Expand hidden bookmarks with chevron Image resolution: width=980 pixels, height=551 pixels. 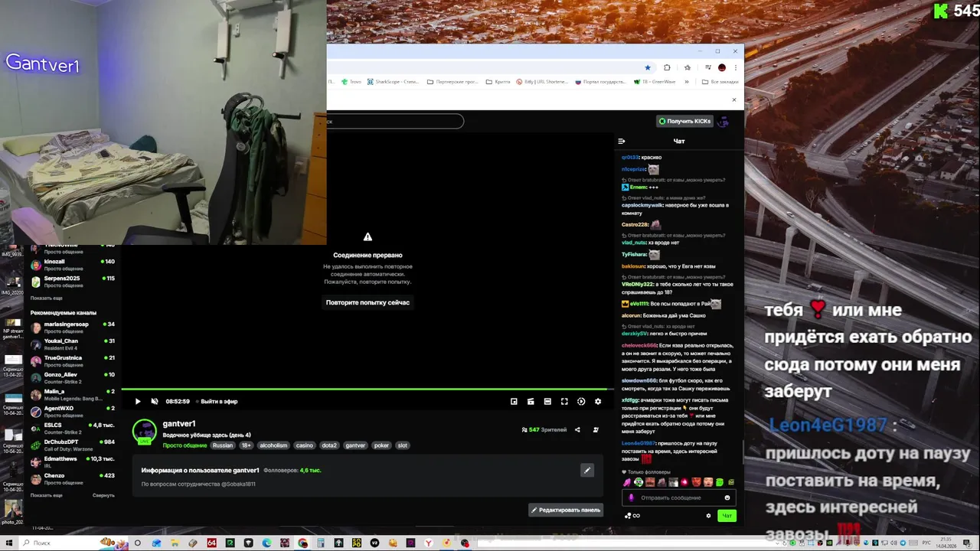(686, 82)
